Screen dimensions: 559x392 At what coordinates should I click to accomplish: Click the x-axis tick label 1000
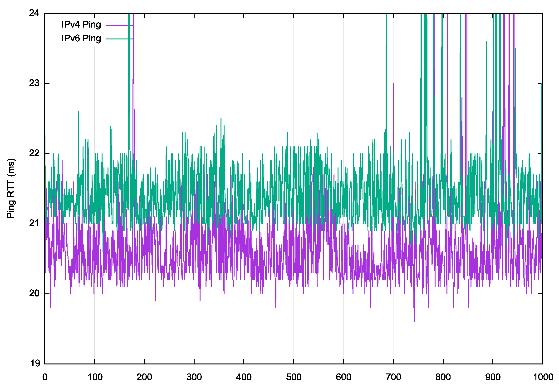[543, 378]
